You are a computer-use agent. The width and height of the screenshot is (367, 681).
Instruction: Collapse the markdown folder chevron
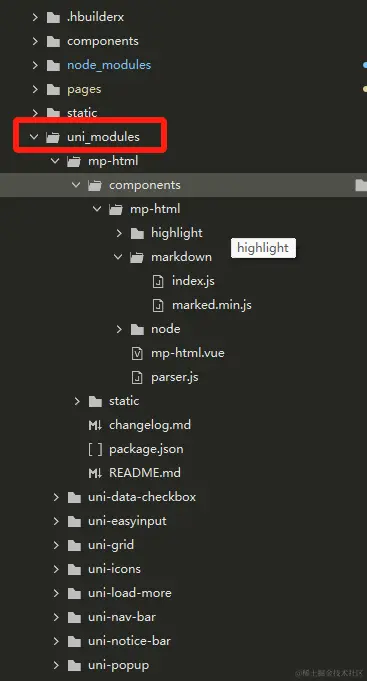pyautogui.click(x=118, y=257)
